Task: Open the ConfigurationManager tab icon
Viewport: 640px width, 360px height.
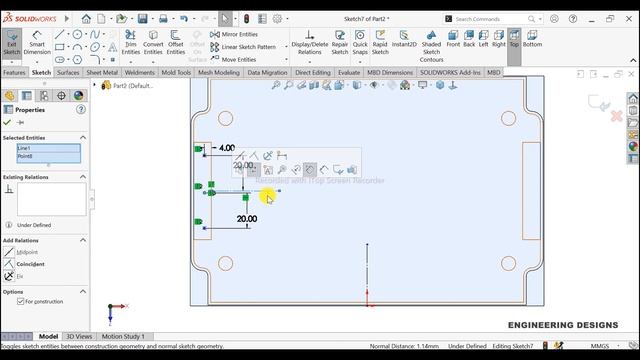Action: [44, 96]
